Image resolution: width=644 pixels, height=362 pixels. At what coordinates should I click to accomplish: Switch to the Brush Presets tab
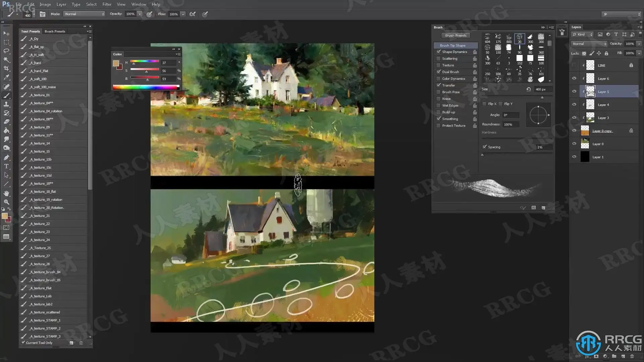(55, 31)
